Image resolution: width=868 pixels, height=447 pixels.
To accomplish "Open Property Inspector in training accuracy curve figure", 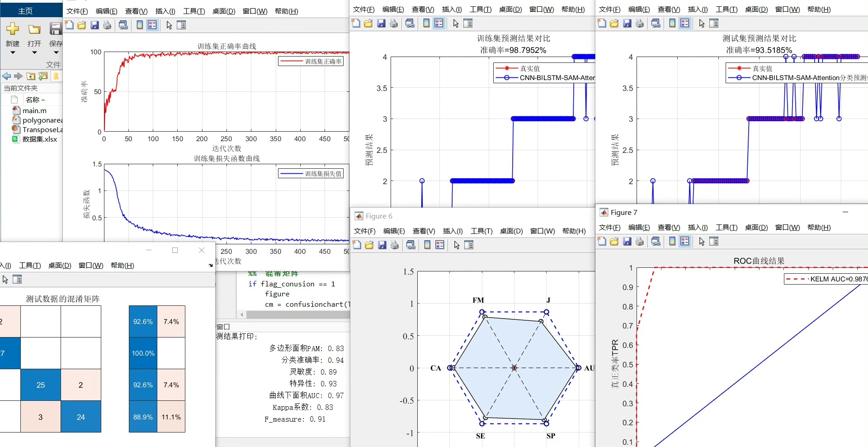I will tap(181, 25).
